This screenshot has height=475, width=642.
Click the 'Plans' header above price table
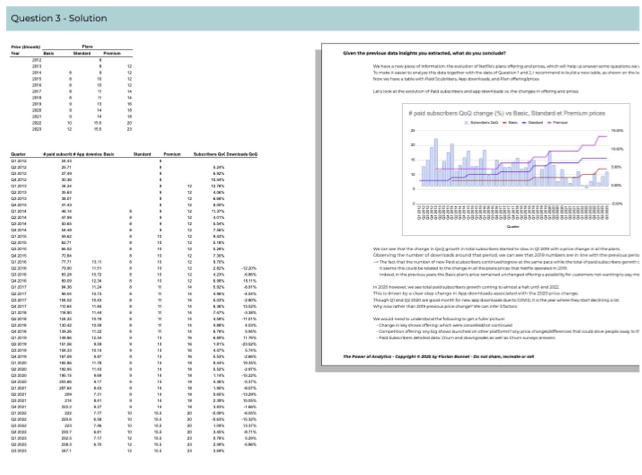pyautogui.click(x=87, y=47)
